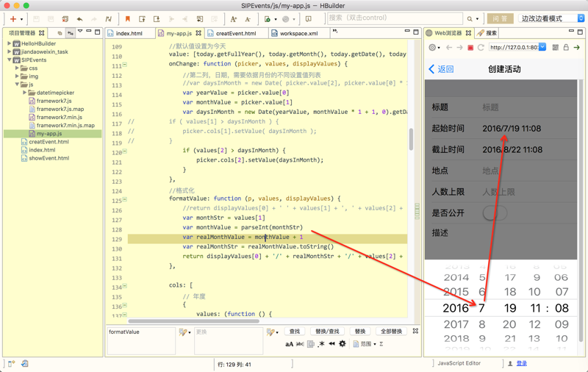Expand the jiandaoweixin_task project

pos(10,51)
